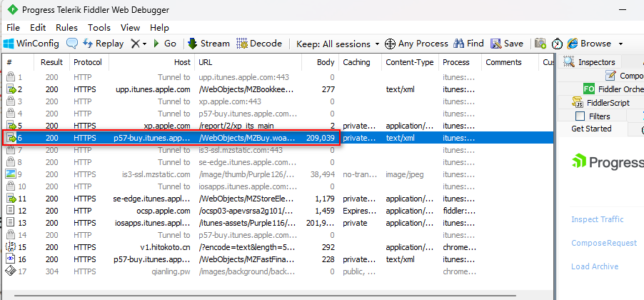This screenshot has width=644, height=300.
Task: Click the Browse Internet Explorer icon
Action: (x=573, y=43)
